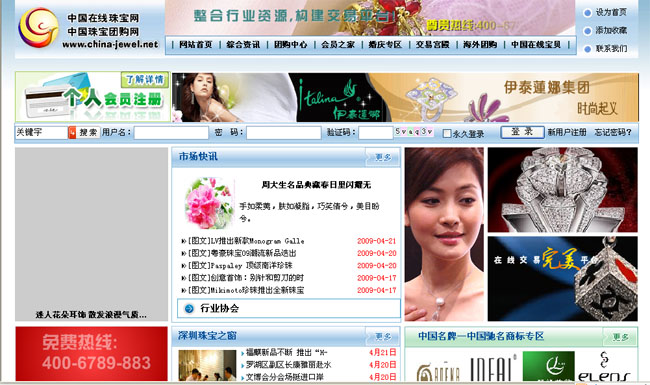Open the 福麒新品不断 news item
Image resolution: width=650 pixels, height=385 pixels.
[x=286, y=353]
